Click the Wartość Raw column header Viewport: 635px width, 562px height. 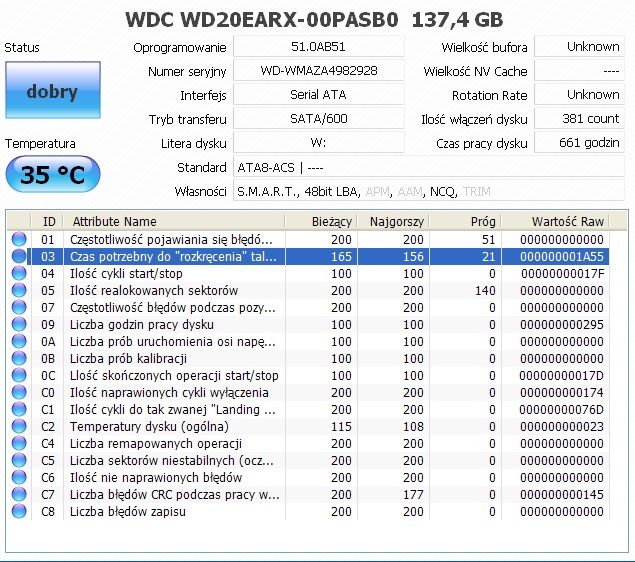[555, 221]
